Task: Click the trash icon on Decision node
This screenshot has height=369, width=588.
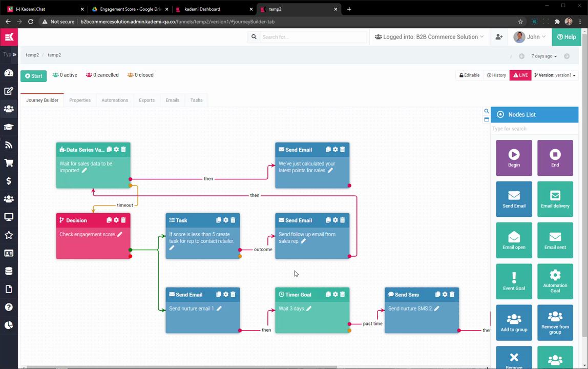Action: click(x=123, y=220)
